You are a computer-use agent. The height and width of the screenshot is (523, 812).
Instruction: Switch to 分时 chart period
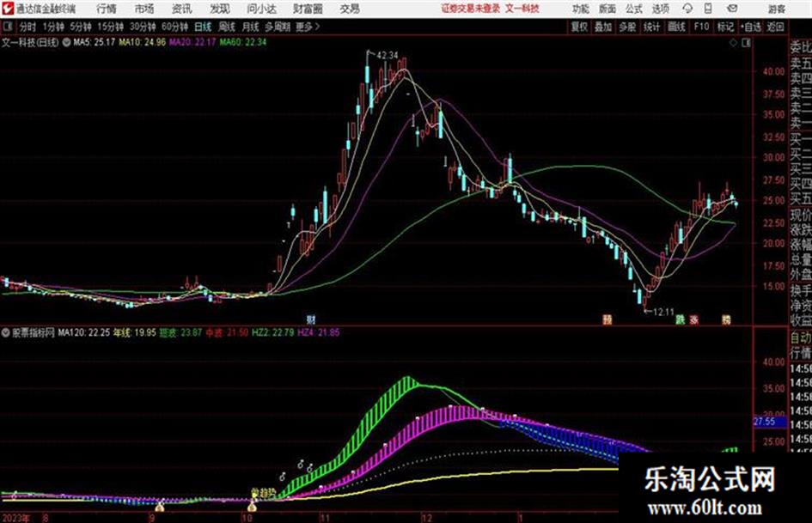point(27,27)
